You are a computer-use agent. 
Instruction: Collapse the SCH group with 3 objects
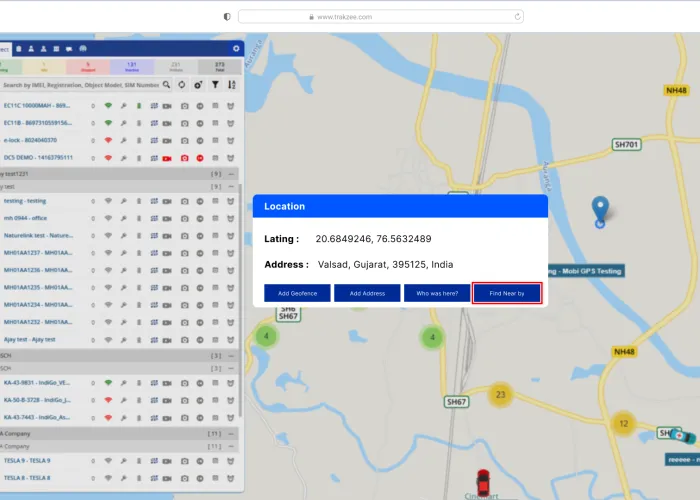pos(231,356)
